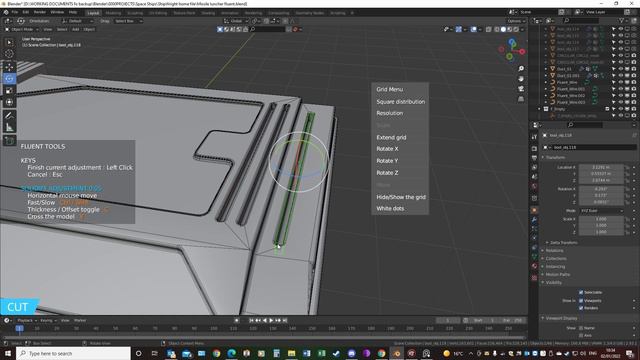
Task: Enable the Show Axis checkbox
Action: click(581, 335)
